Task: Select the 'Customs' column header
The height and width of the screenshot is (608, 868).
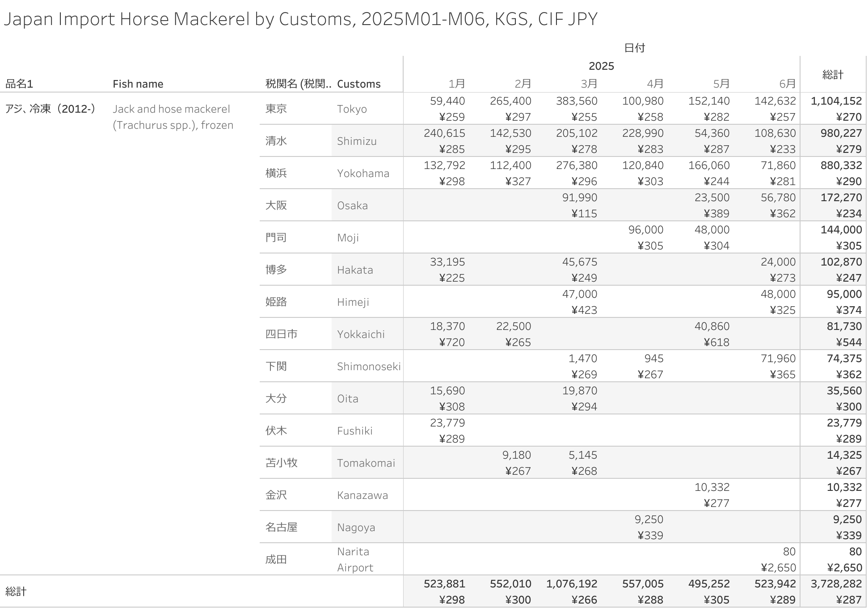Action: [x=359, y=84]
